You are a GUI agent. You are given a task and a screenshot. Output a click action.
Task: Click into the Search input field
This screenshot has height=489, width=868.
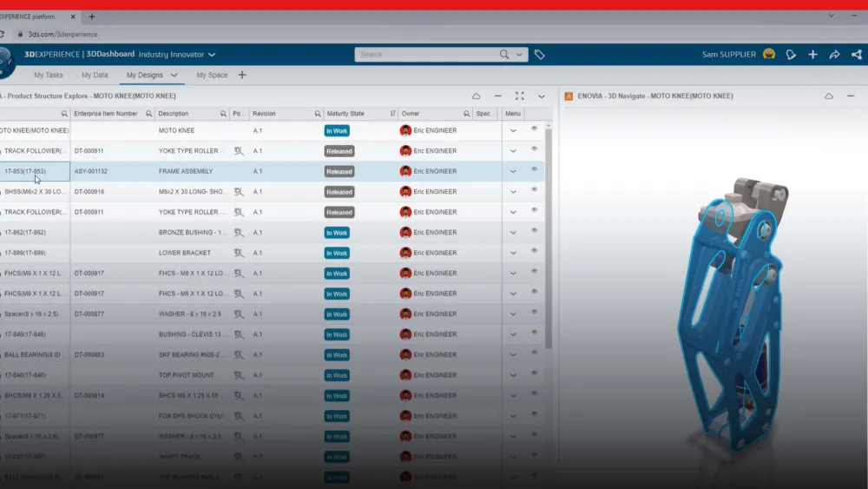click(427, 54)
